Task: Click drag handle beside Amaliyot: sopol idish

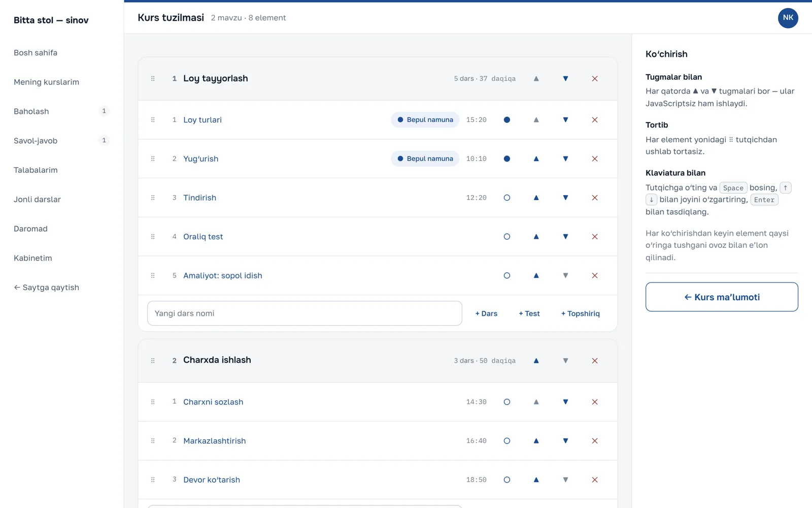Action: pyautogui.click(x=153, y=276)
